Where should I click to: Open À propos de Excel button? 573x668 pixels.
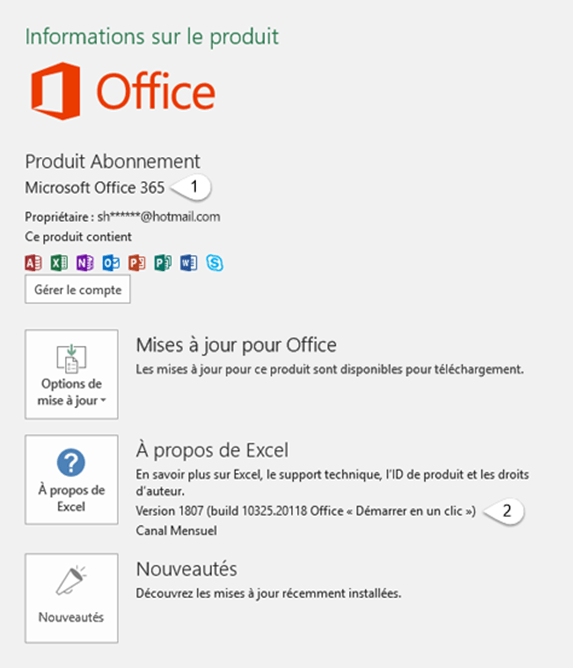click(x=72, y=480)
